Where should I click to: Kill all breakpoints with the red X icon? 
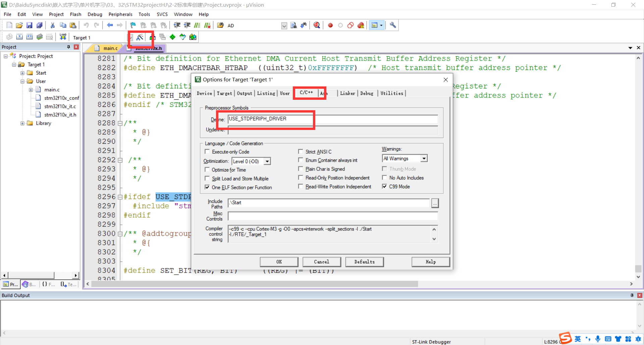[x=361, y=25]
